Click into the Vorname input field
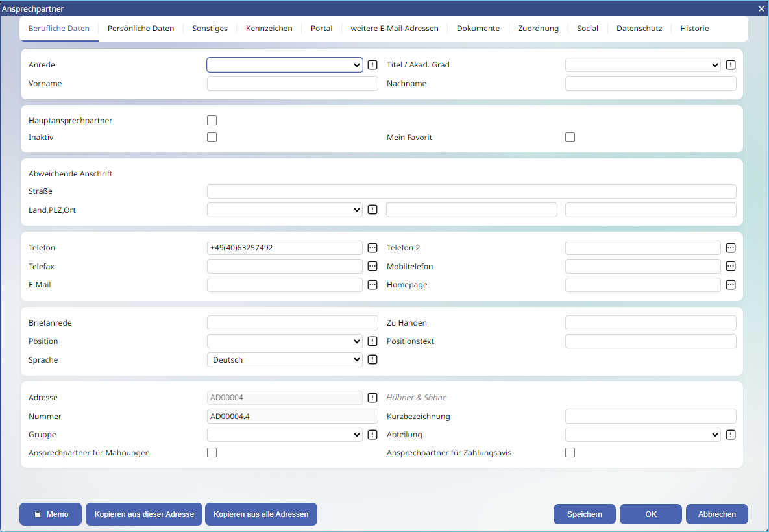Screen dimensions: 769x532 coord(293,83)
